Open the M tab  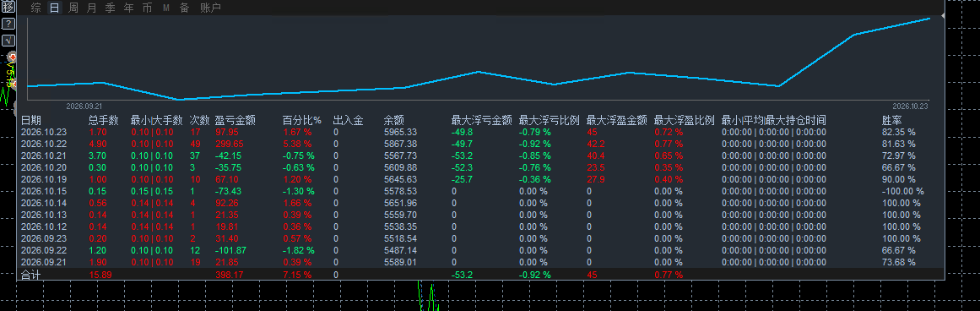pyautogui.click(x=166, y=8)
